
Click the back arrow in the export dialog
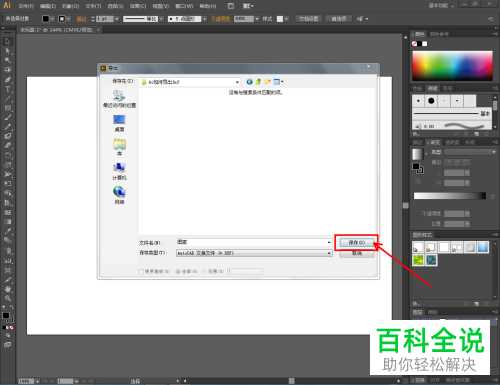pos(249,82)
